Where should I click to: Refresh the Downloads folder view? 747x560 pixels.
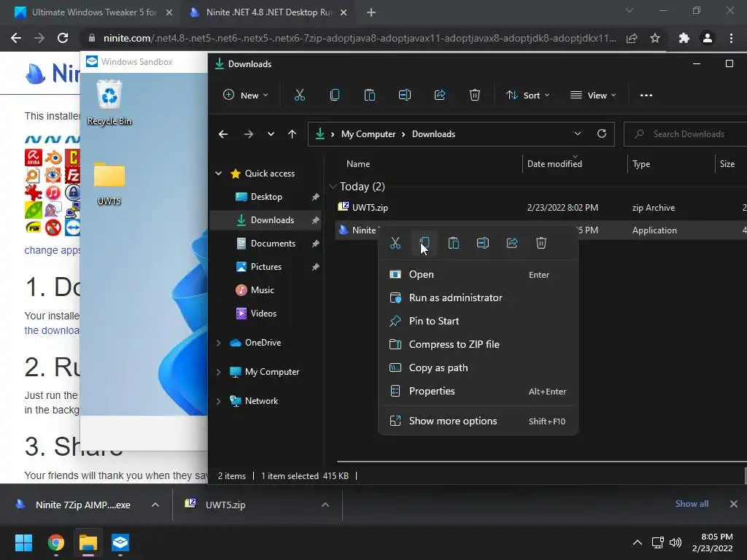point(602,134)
